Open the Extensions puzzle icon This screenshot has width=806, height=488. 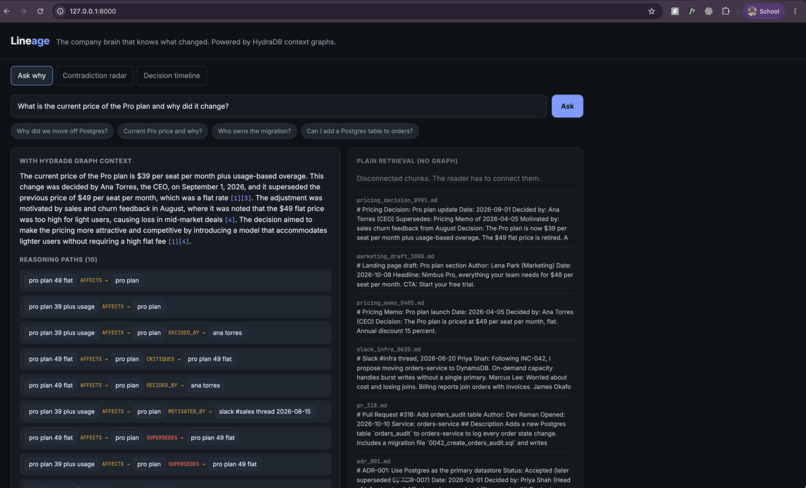pyautogui.click(x=725, y=11)
